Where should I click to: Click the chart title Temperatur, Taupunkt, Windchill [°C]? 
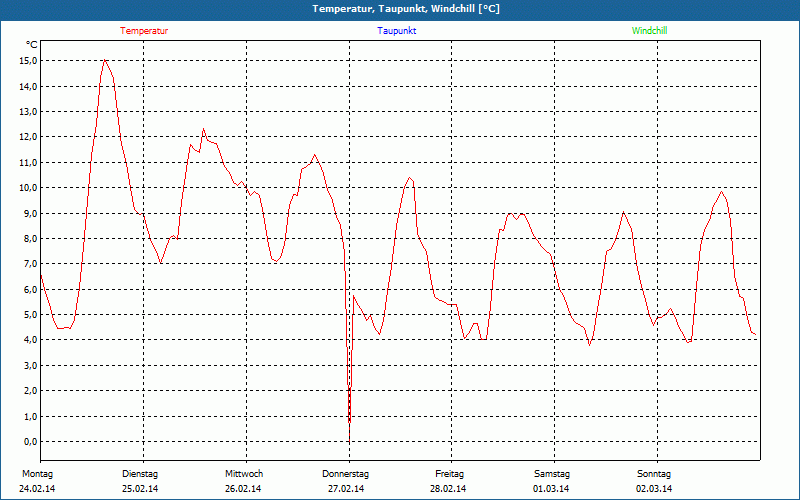(406, 9)
